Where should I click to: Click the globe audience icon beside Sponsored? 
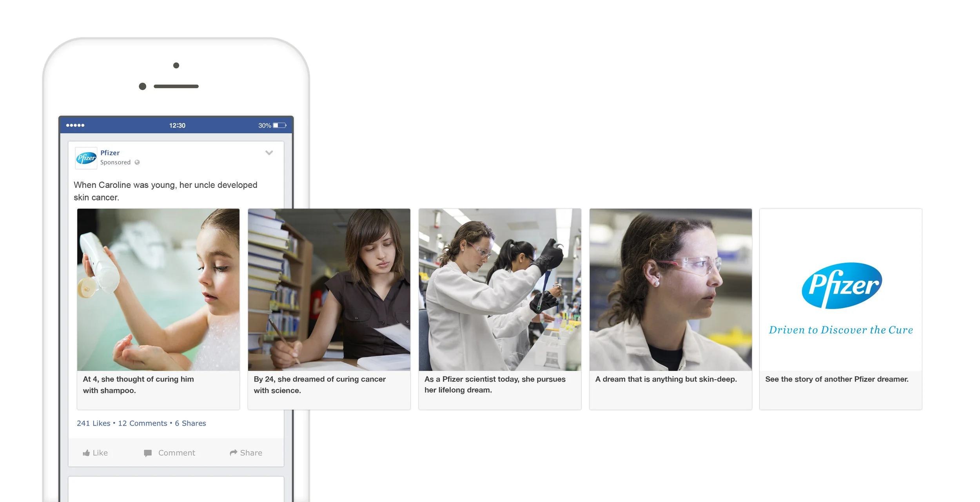tap(137, 162)
